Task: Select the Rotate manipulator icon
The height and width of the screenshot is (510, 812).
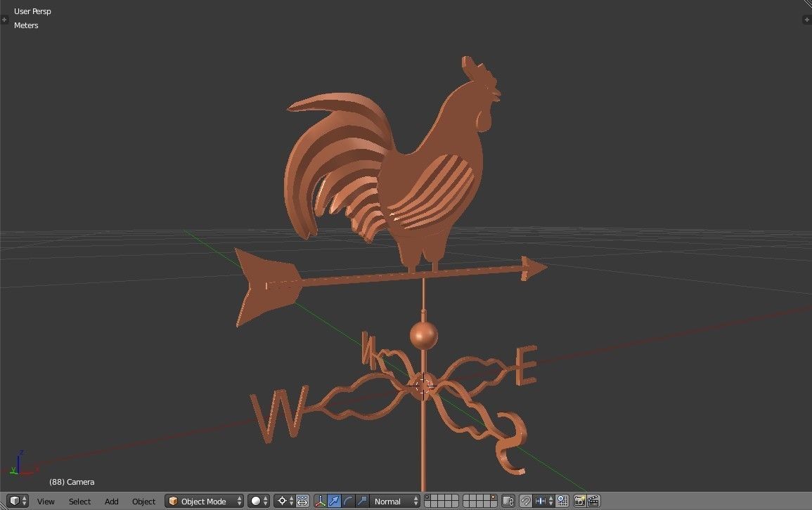Action: point(347,501)
